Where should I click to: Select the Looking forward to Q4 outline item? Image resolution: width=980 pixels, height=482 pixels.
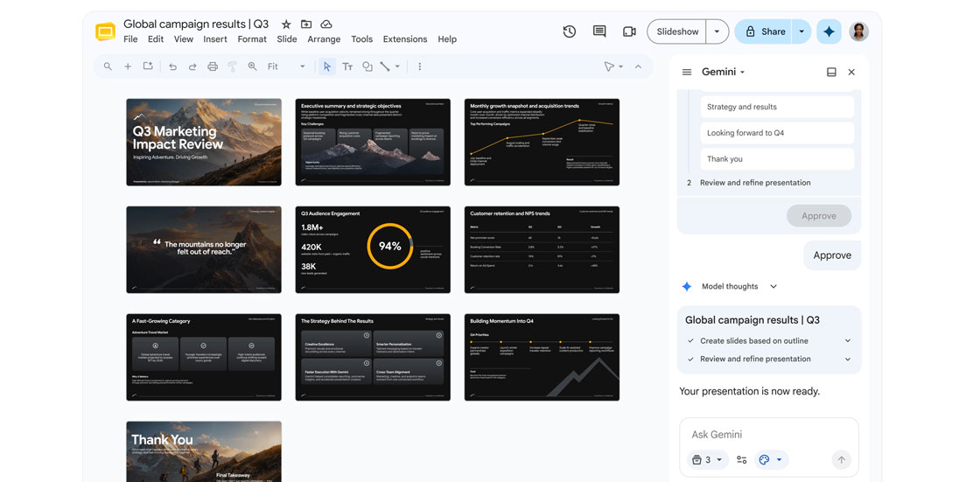coord(777,133)
